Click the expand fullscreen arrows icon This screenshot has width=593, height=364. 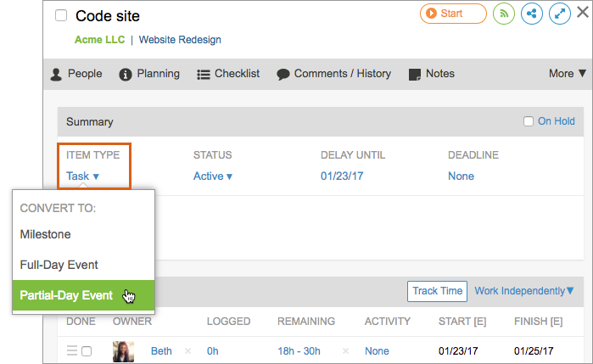point(560,14)
